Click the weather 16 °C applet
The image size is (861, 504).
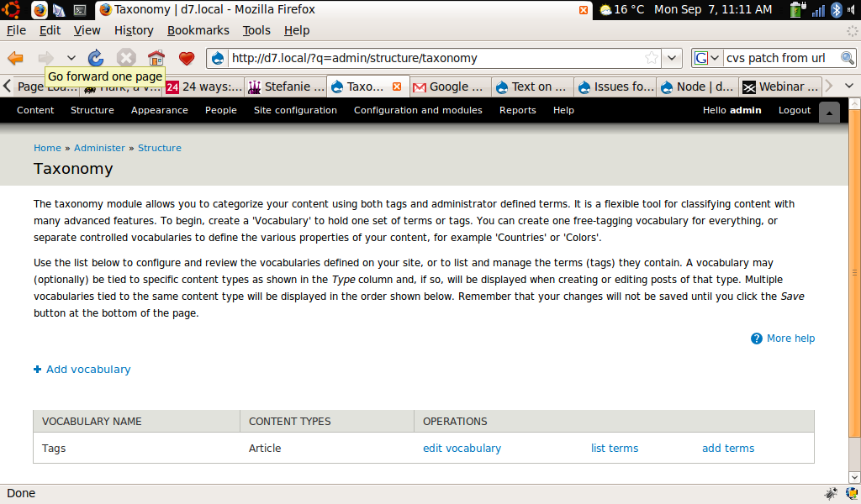tap(621, 9)
